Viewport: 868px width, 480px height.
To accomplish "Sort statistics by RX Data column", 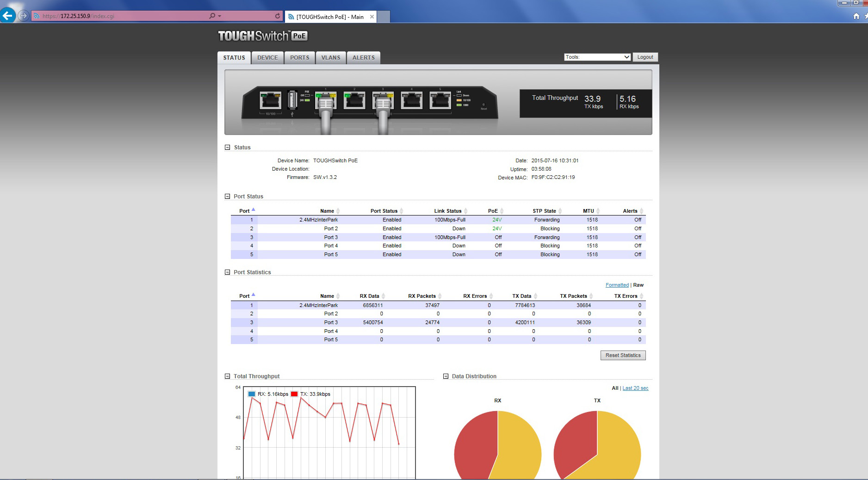I will [372, 296].
